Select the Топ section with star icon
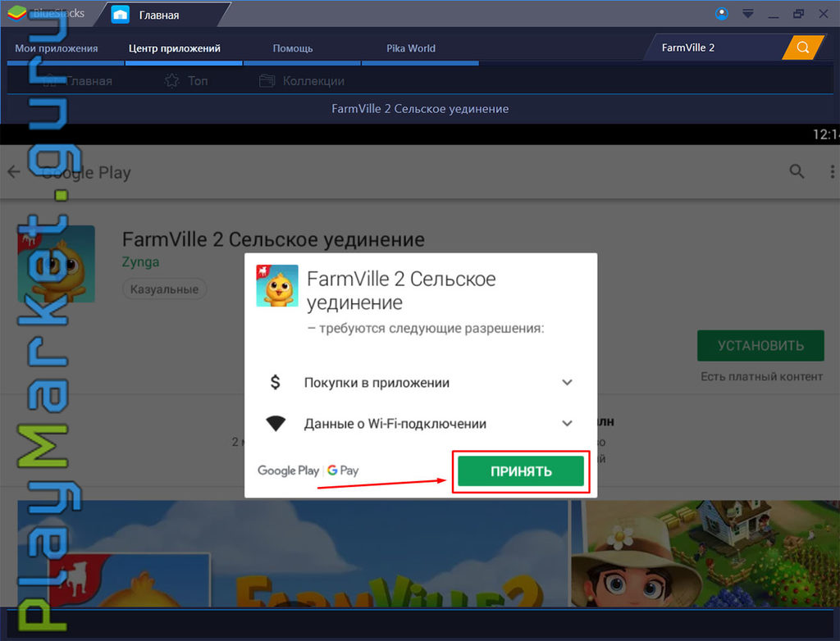The image size is (840, 641). coord(186,81)
